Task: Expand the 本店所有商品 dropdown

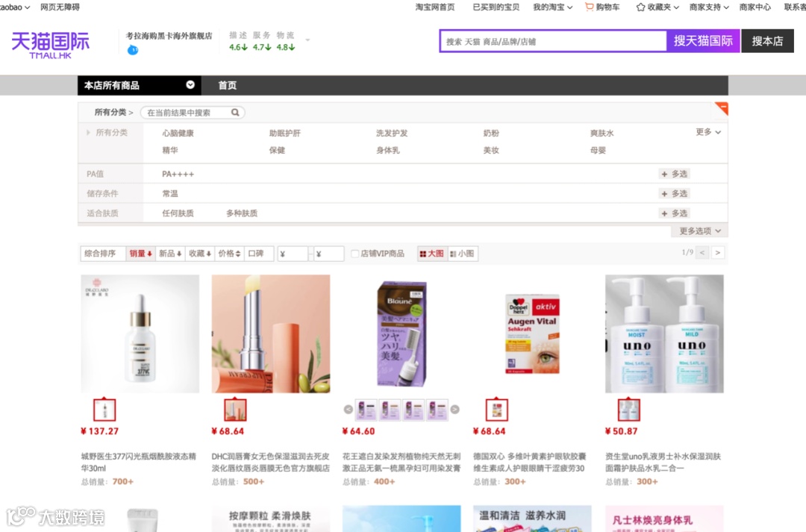Action: pyautogui.click(x=190, y=85)
